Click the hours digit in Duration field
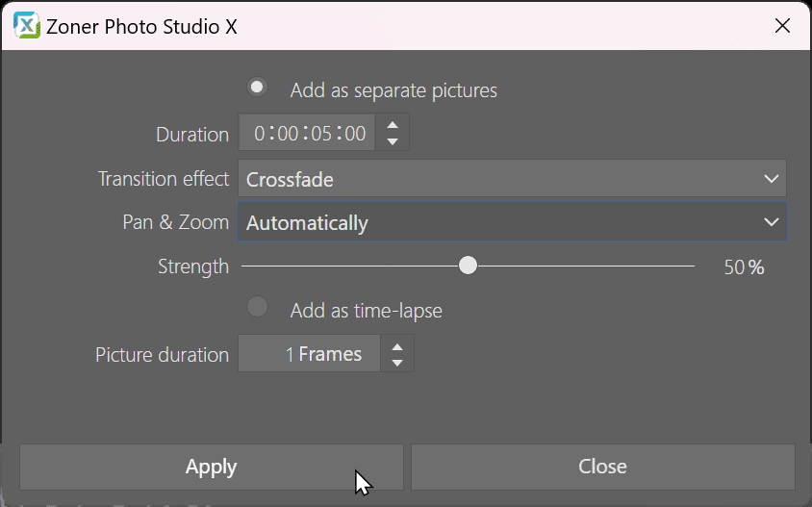This screenshot has height=507, width=812. click(x=260, y=134)
